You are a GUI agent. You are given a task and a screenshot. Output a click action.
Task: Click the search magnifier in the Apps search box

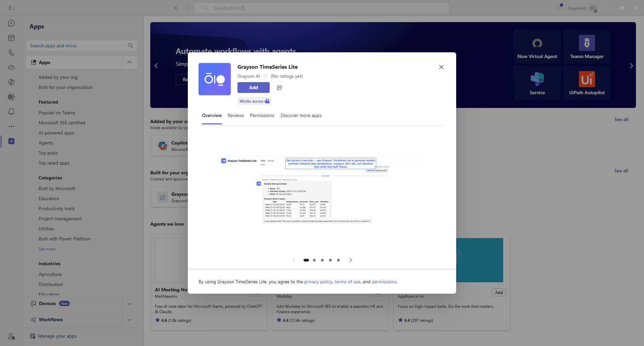(130, 46)
